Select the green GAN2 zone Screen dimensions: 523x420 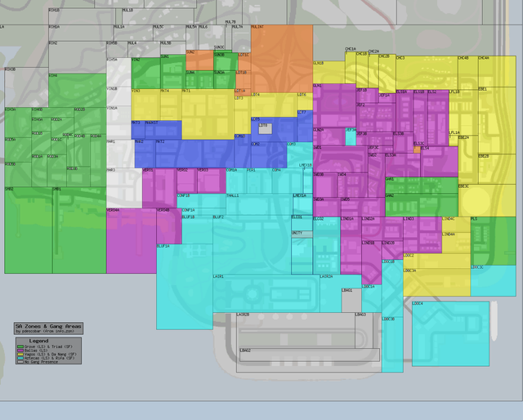click(x=422, y=205)
